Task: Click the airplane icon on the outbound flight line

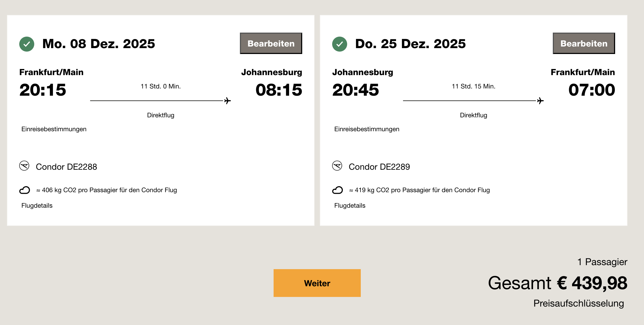Action: point(227,101)
